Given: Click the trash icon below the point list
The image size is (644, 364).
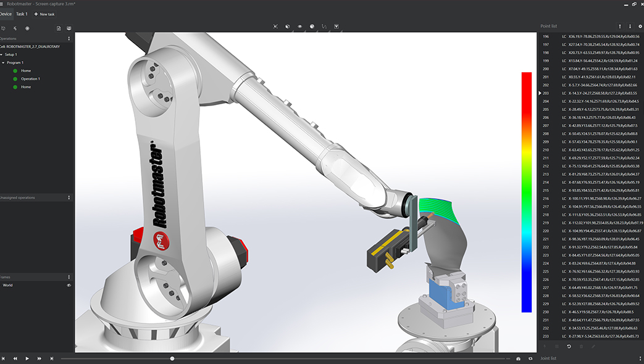Looking at the screenshot, I should pos(581,346).
